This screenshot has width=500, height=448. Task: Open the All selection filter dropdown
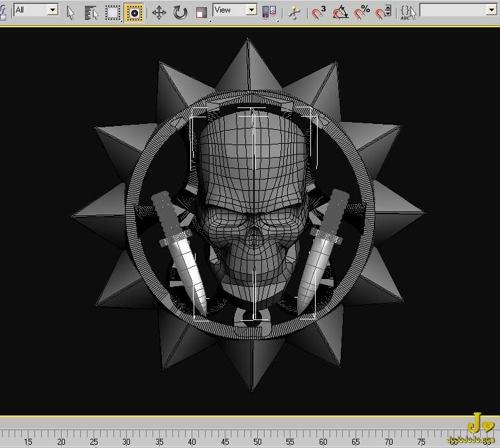click(52, 9)
